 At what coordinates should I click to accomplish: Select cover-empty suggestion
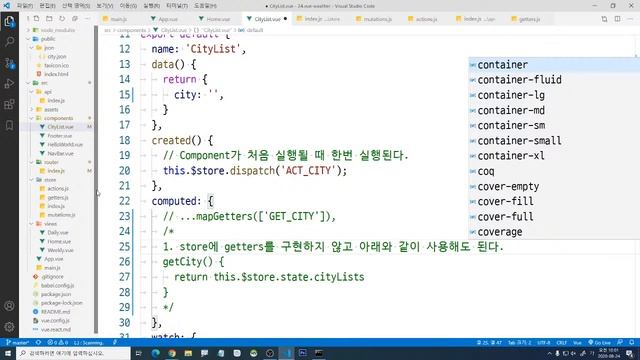click(x=554, y=187)
